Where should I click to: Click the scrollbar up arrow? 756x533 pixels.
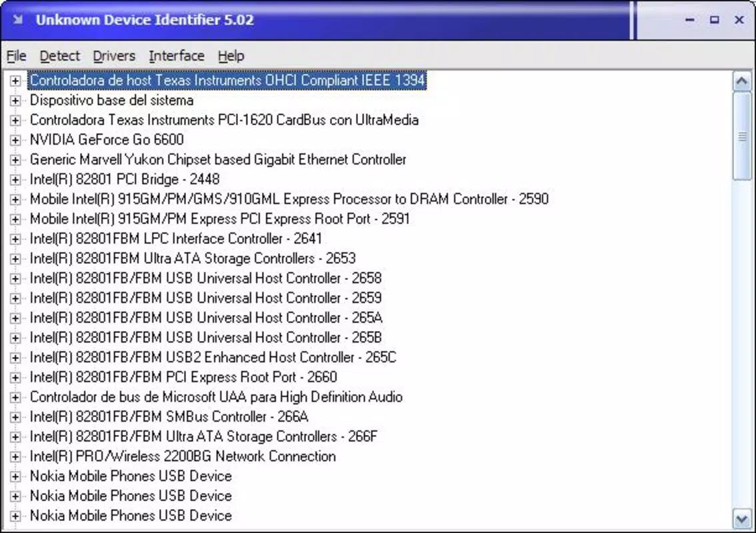click(x=741, y=81)
